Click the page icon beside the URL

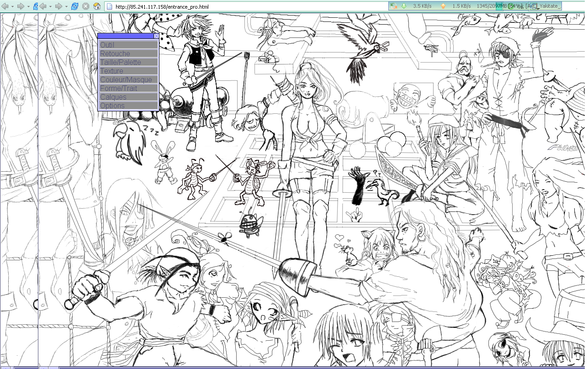(x=109, y=6)
